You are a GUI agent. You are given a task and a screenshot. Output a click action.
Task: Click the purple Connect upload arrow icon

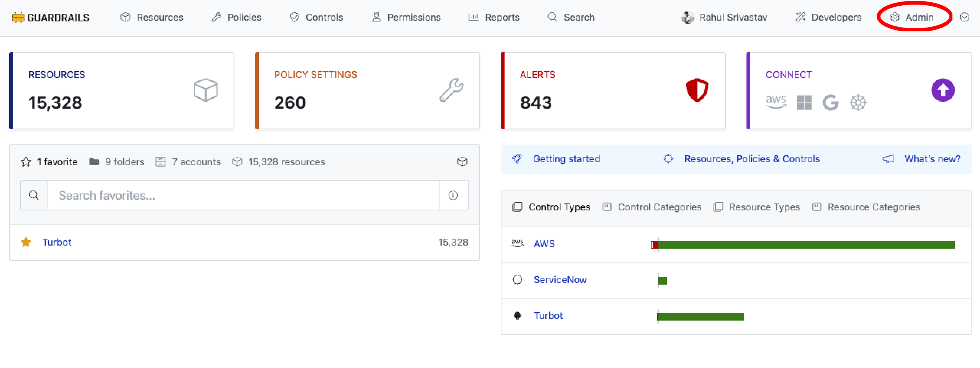coord(942,90)
